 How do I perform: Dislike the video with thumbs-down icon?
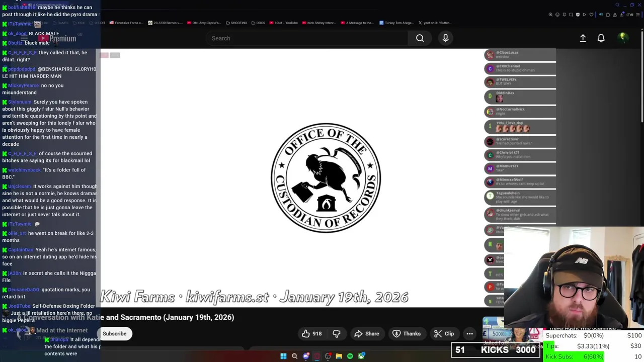click(x=337, y=334)
